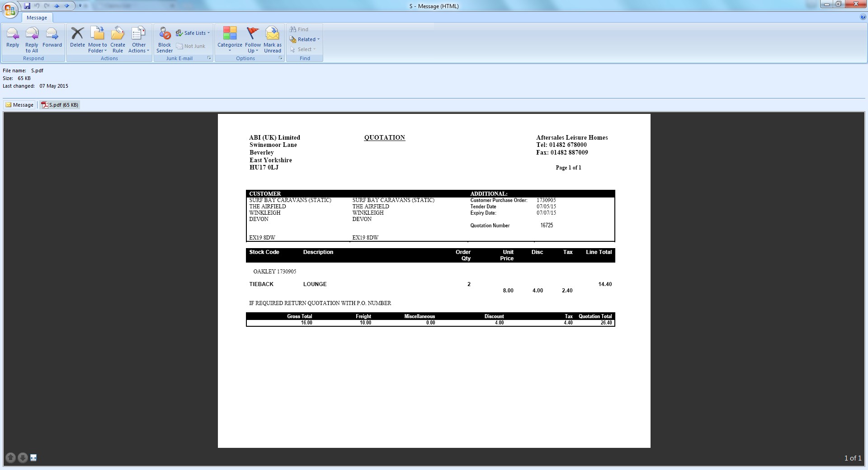
Task: Open Options group dialog launcher
Action: pos(281,58)
